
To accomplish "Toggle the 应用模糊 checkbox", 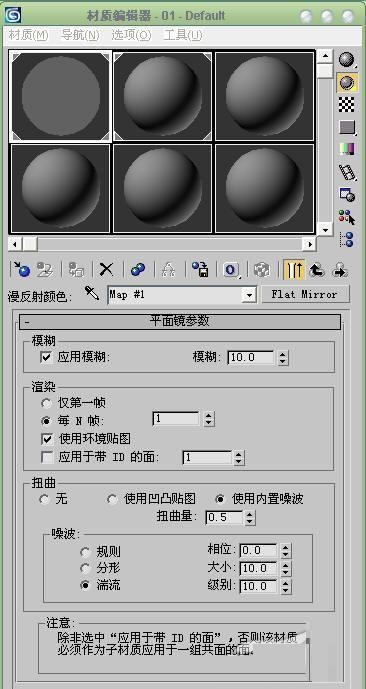I will coord(46,356).
